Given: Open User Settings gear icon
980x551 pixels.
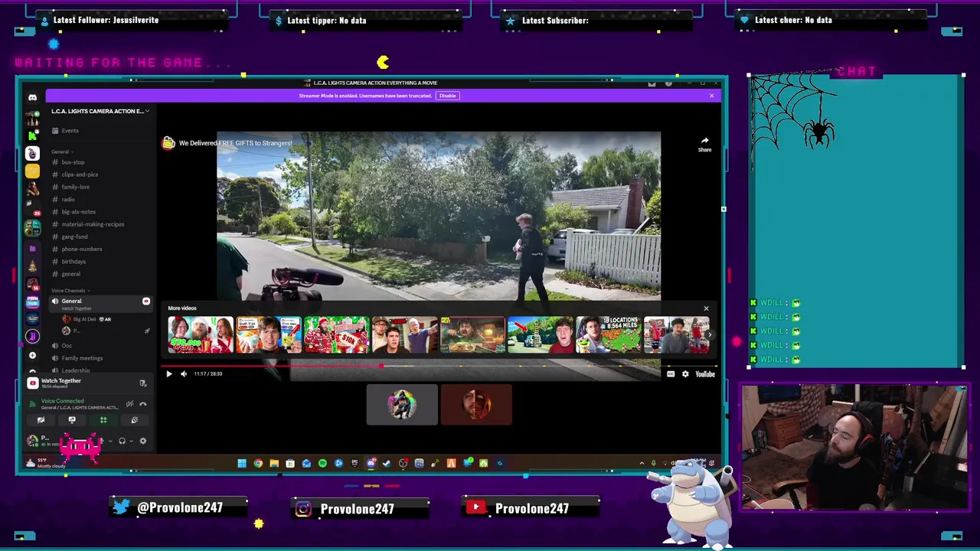Looking at the screenshot, I should coord(142,441).
